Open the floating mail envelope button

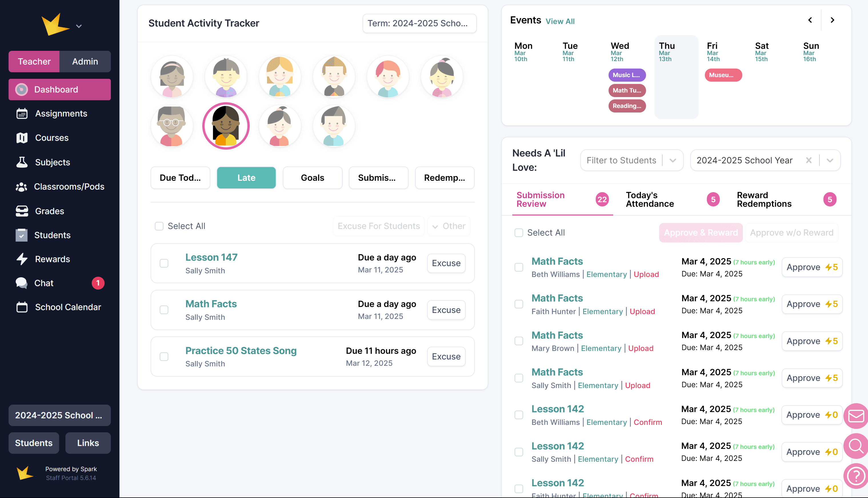coord(856,416)
